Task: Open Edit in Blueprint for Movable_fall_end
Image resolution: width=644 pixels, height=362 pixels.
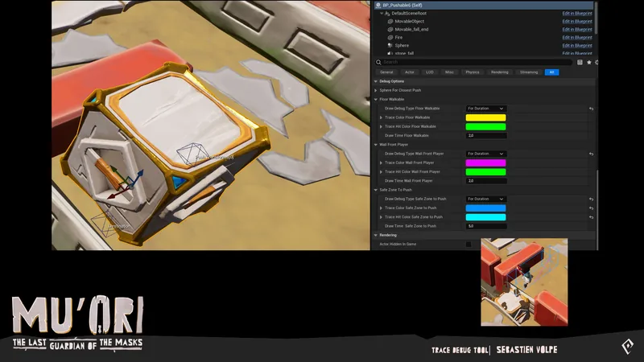Action: tap(577, 30)
